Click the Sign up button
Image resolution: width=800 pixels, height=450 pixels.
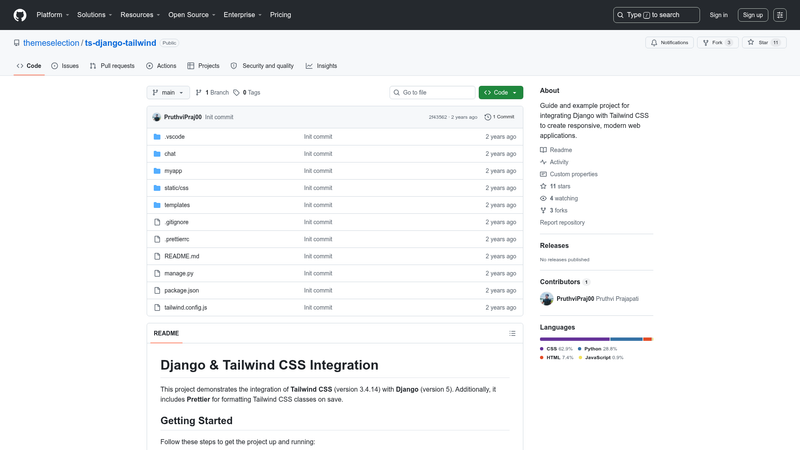[x=753, y=15]
